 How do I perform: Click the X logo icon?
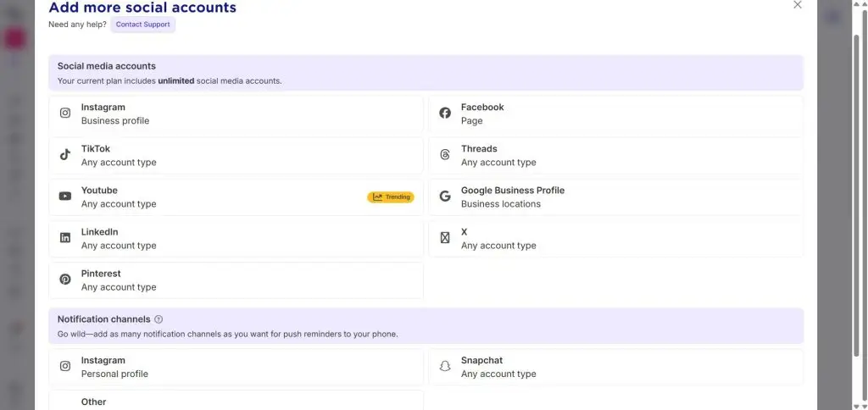coord(445,237)
